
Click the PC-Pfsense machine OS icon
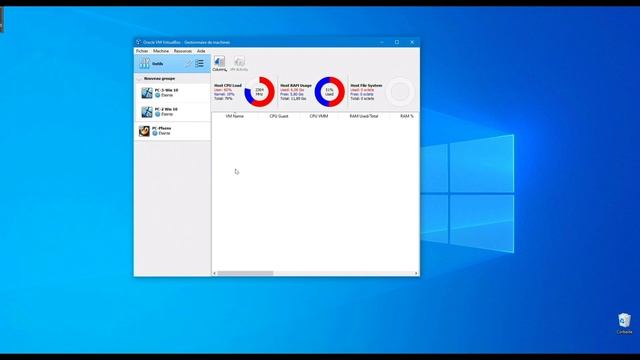click(x=144, y=131)
